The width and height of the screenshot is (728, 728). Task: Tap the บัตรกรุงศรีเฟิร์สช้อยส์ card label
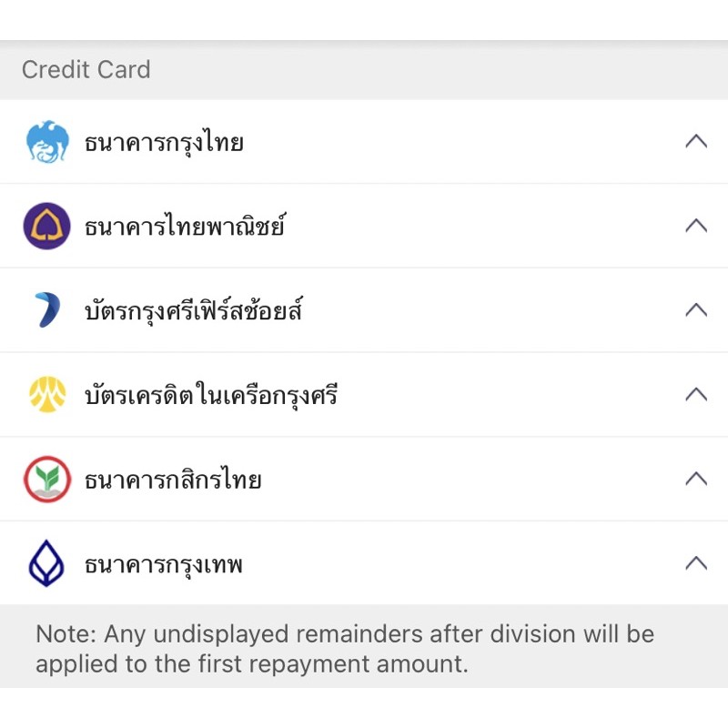[x=193, y=311]
